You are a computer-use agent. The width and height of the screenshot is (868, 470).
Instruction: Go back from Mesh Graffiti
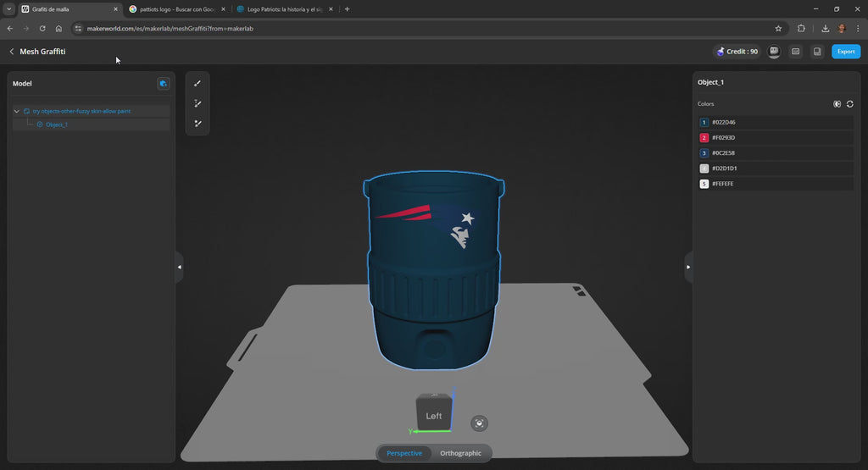pyautogui.click(x=12, y=52)
